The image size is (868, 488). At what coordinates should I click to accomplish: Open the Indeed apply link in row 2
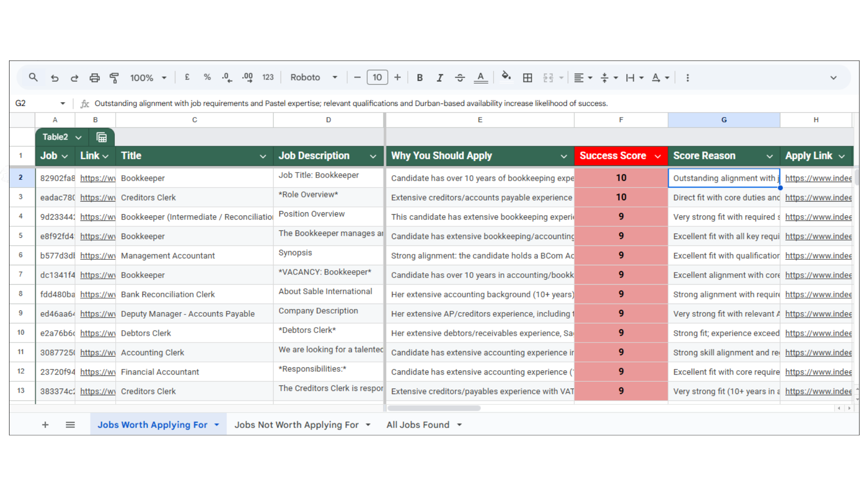(x=818, y=178)
